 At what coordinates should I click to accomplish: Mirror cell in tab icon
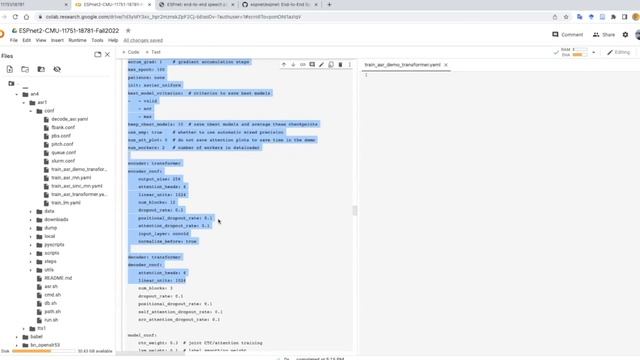coord(331,64)
